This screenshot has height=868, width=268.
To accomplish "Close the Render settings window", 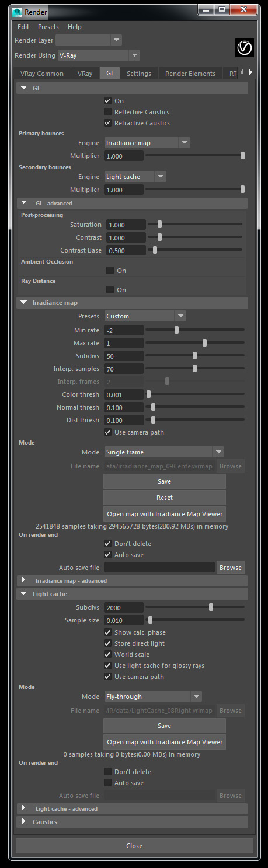I will tap(134, 846).
